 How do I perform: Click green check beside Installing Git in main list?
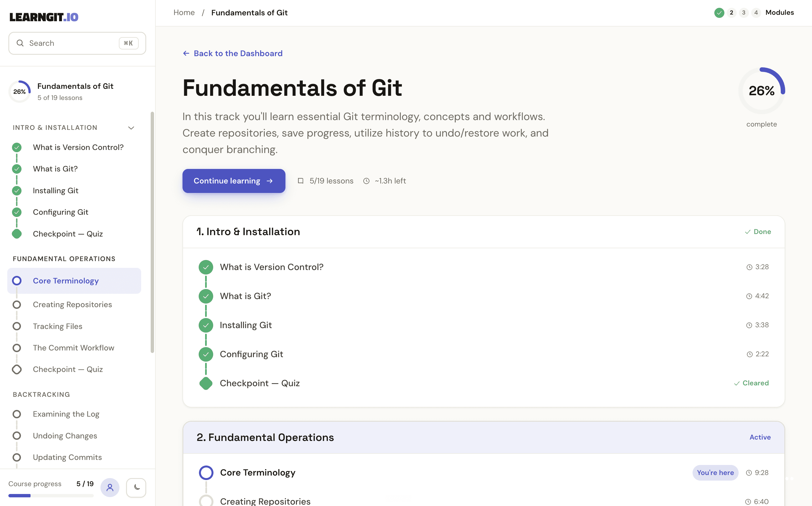[206, 325]
